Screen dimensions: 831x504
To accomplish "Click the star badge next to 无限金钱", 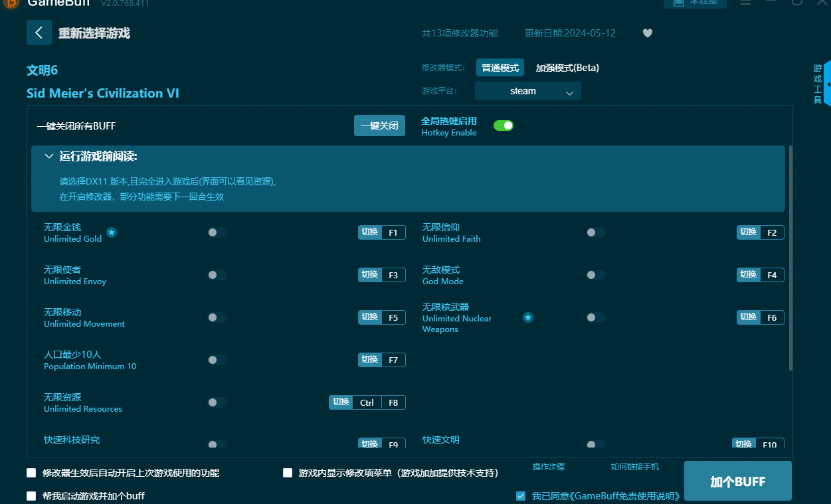I will tap(112, 233).
